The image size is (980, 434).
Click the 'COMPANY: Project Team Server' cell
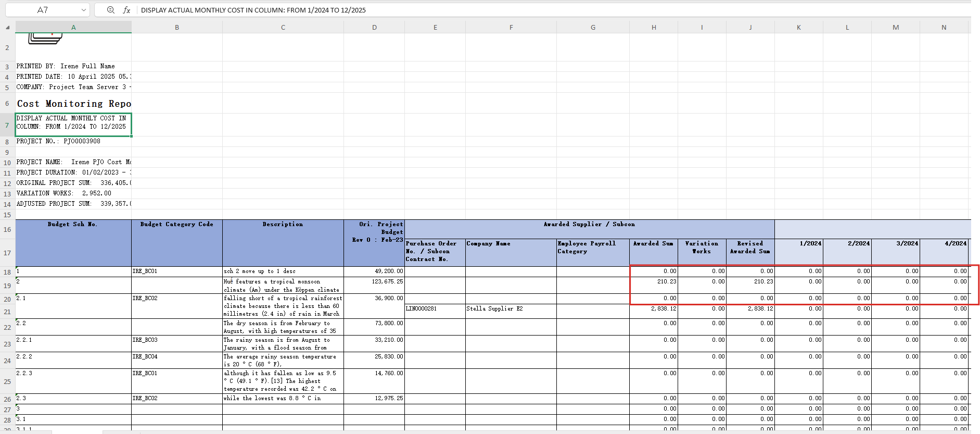click(73, 87)
